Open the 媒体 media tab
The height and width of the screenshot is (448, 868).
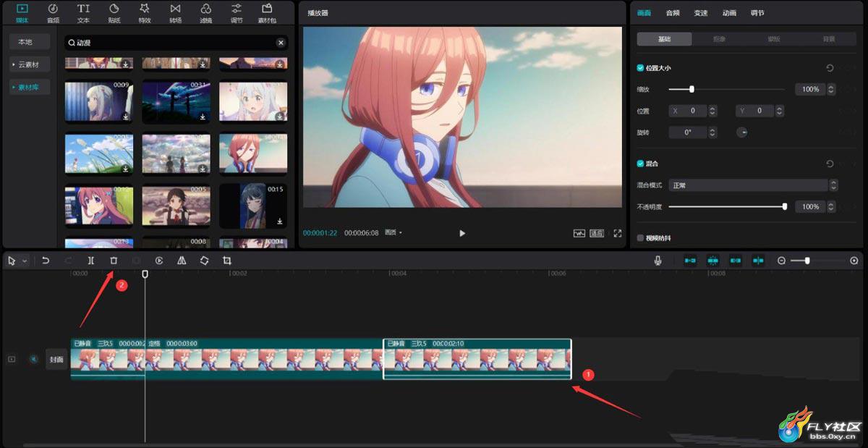click(x=22, y=13)
